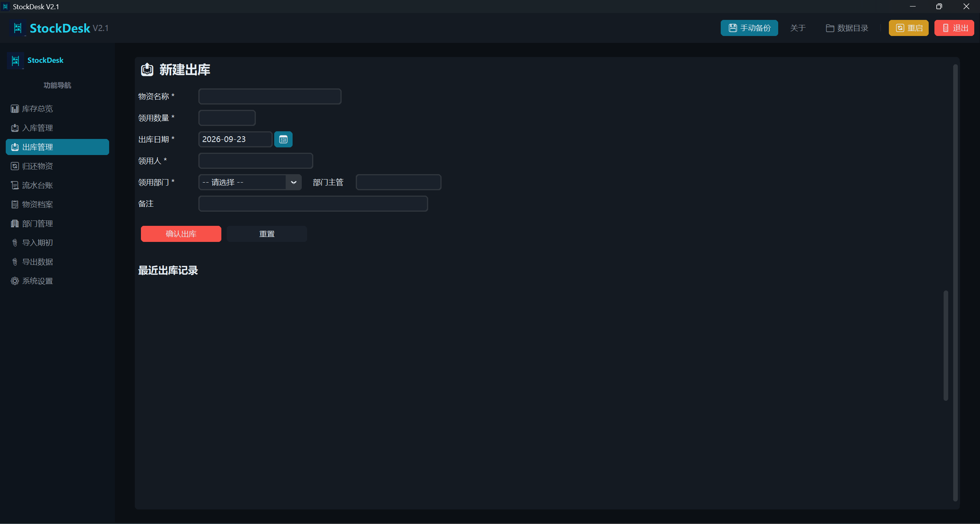Expand the 领用部门 dropdown arrow

point(293,182)
